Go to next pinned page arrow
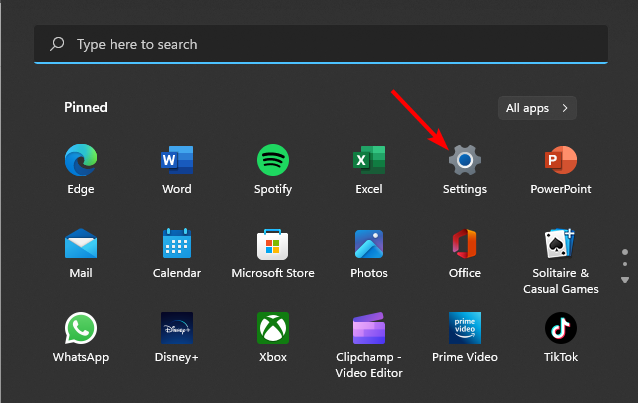The image size is (638, 403). 625,280
